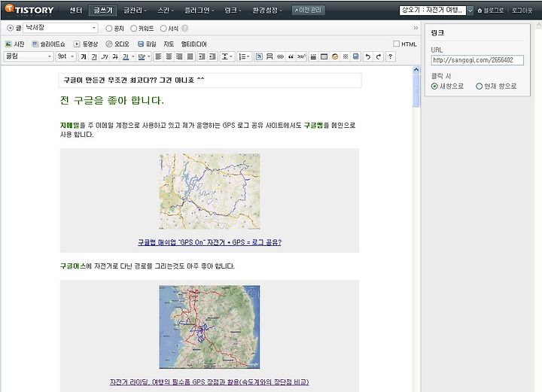Align text to the left

pyautogui.click(x=158, y=56)
